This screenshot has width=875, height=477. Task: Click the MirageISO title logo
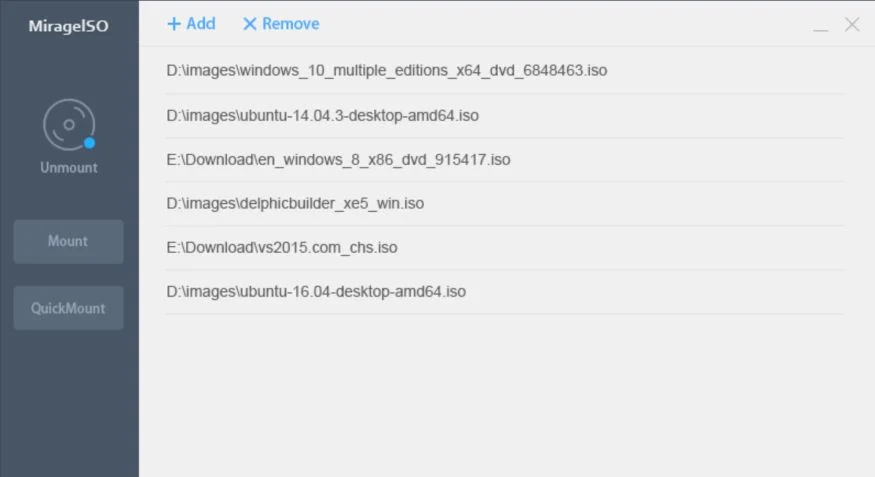pyautogui.click(x=69, y=26)
